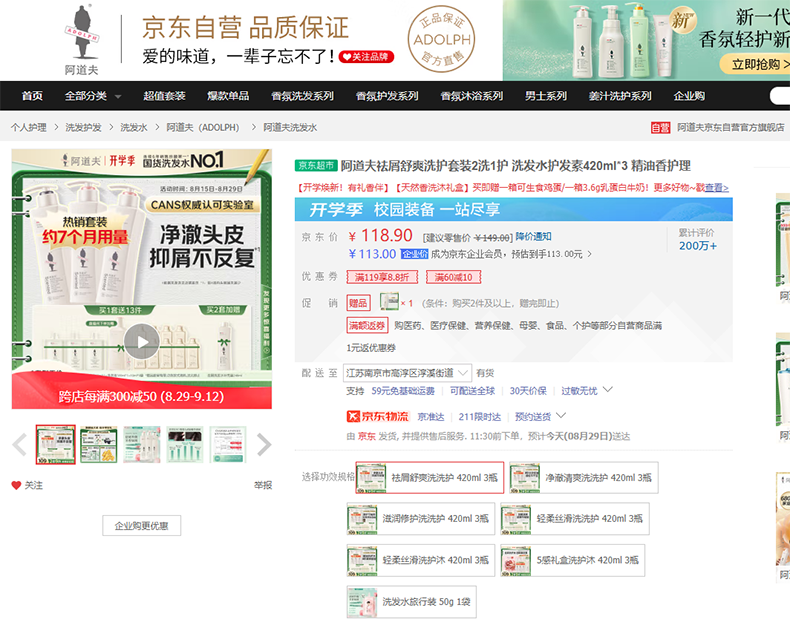Choose 轻柔丝滑洗护沐 420ml 3瓶 option

(421, 560)
